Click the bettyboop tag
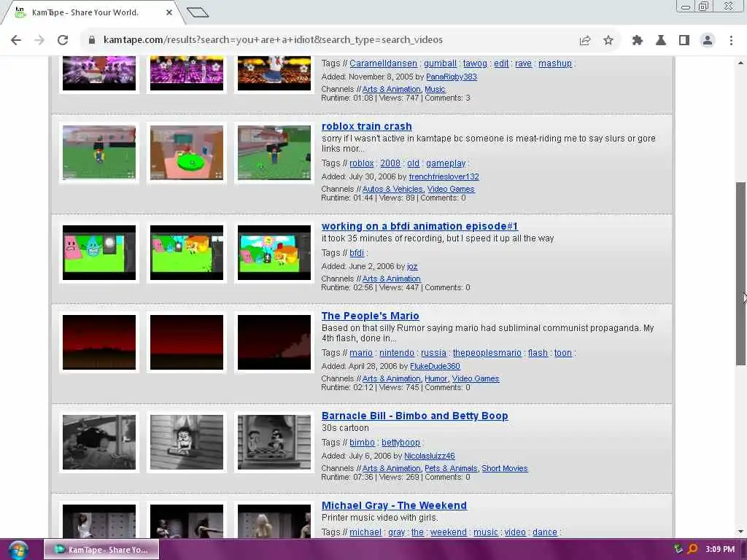747x560 pixels. (400, 443)
